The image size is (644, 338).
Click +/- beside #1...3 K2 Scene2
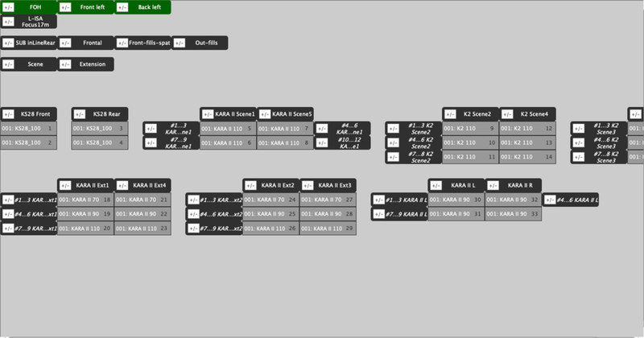click(393, 129)
